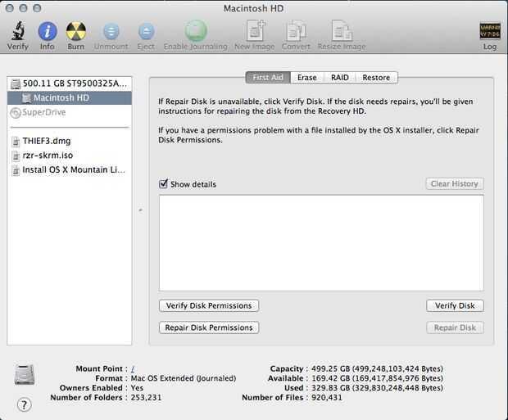Click the Owners Enabled value Yes
This screenshot has width=508, height=420.
pos(137,388)
